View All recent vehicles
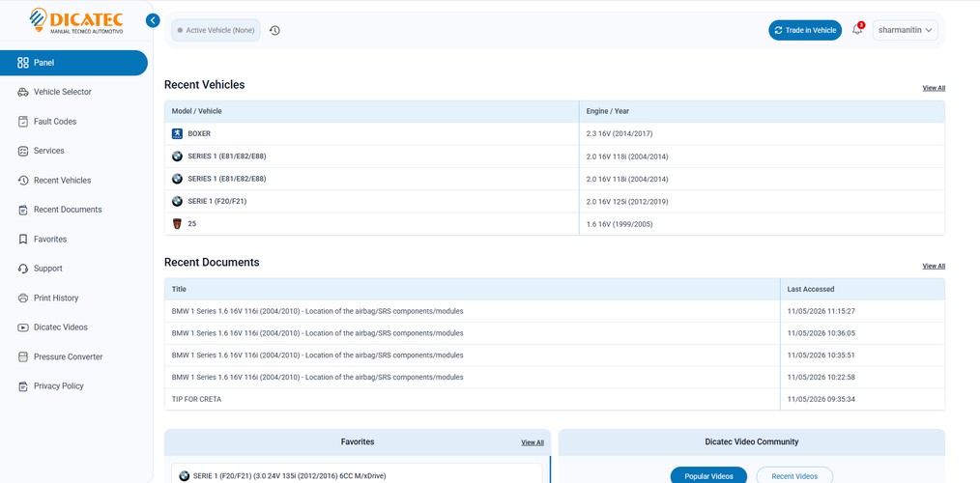Screen dimensions: 980x483 (934, 88)
